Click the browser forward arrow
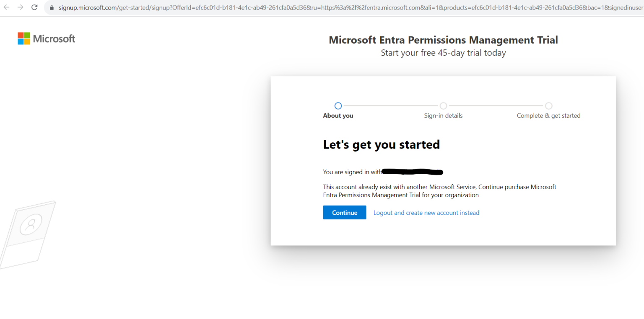The image size is (644, 319). point(21,7)
